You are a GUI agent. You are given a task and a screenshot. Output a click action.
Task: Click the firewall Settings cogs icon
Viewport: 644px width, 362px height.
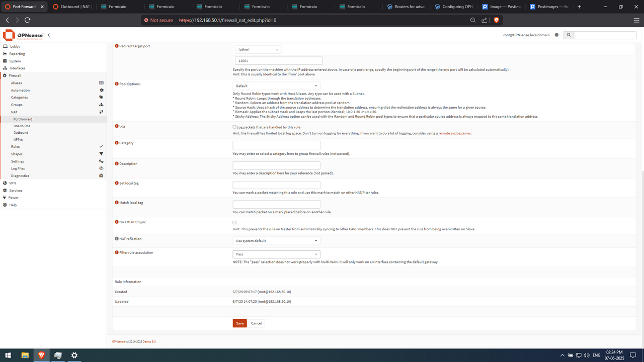[101, 161]
